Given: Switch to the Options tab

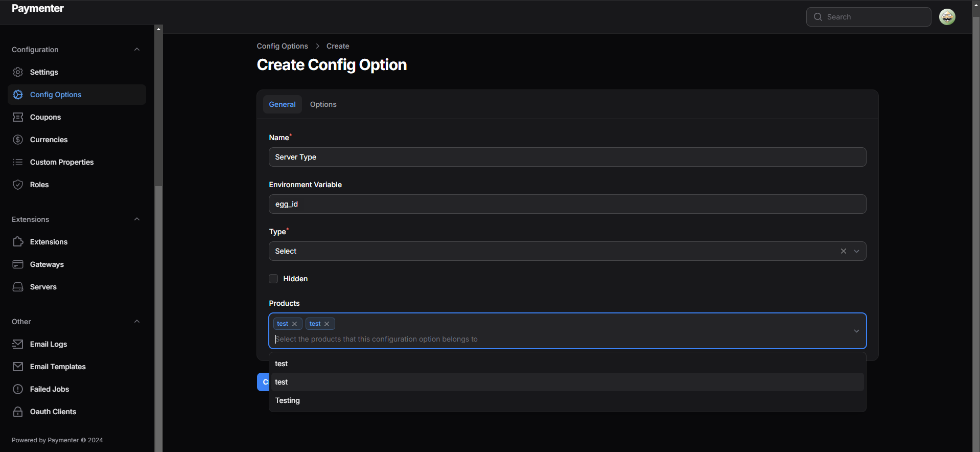Looking at the screenshot, I should (x=323, y=104).
